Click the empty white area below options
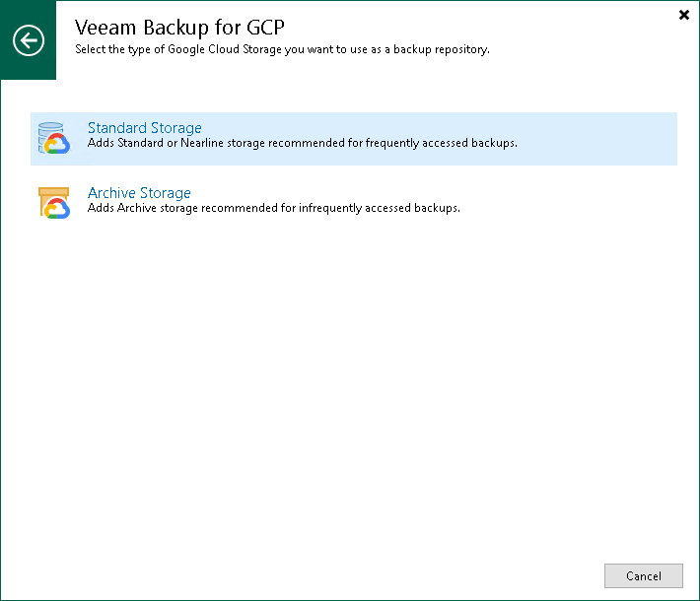Viewport: 700px width, 601px height. pos(350,379)
